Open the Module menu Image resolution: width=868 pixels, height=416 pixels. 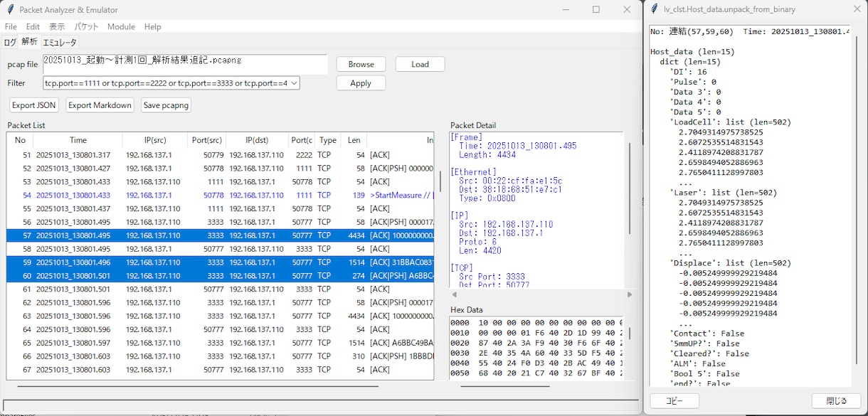[x=121, y=26]
